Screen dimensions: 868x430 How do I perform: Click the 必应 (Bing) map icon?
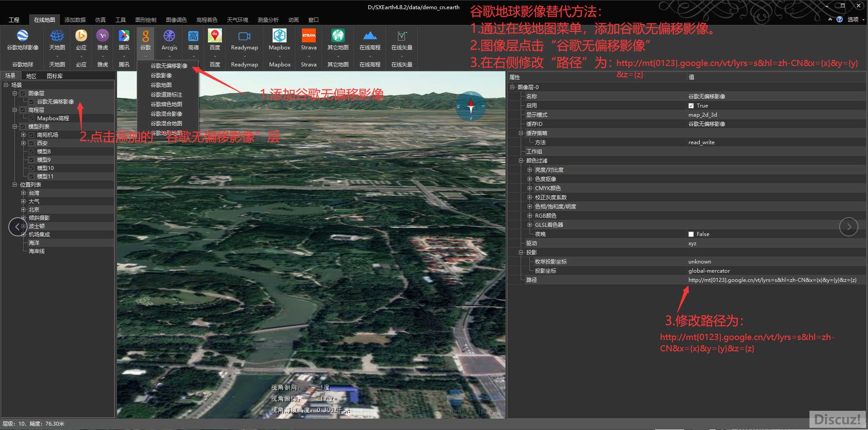(81, 36)
